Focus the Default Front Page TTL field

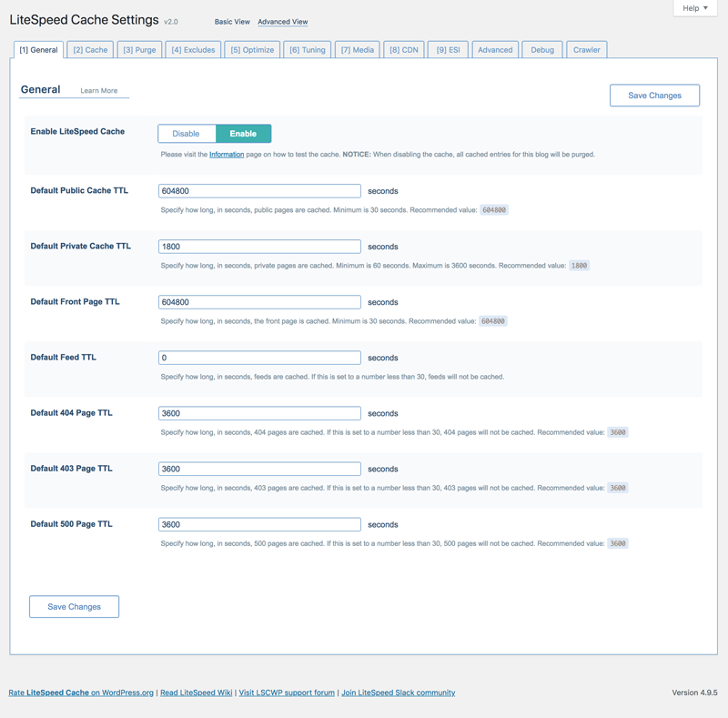click(x=259, y=302)
